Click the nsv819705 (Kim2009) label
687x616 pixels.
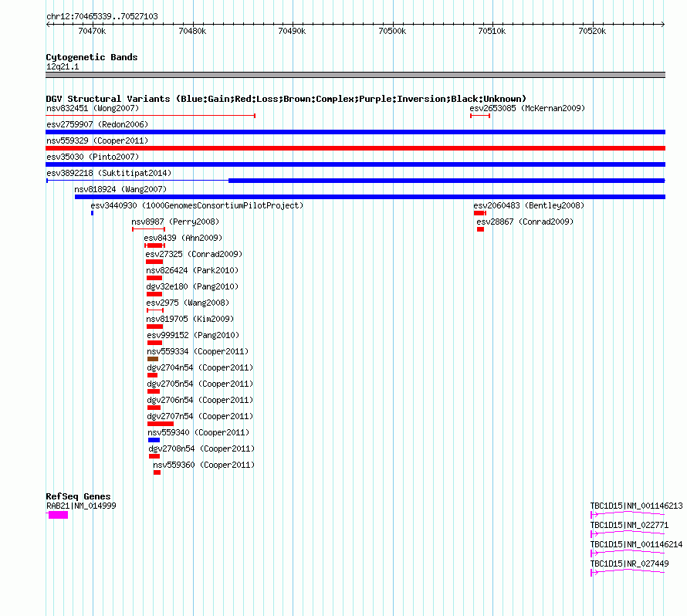(190, 319)
